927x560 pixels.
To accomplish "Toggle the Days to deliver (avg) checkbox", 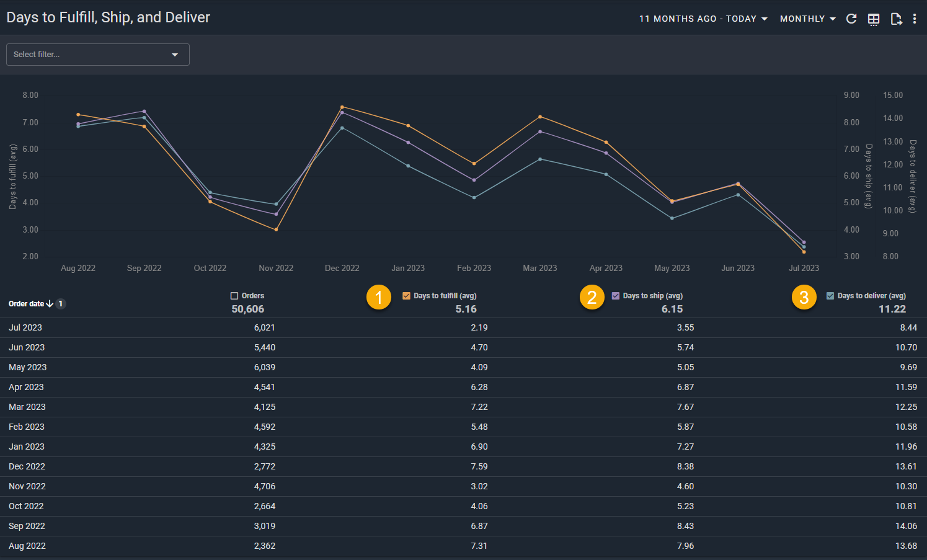I will tap(830, 296).
